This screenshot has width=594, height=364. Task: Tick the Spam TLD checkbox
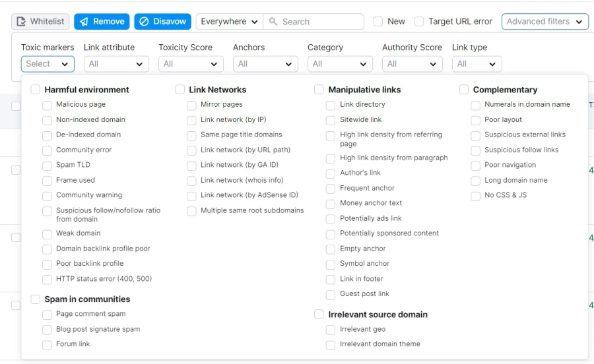point(47,166)
